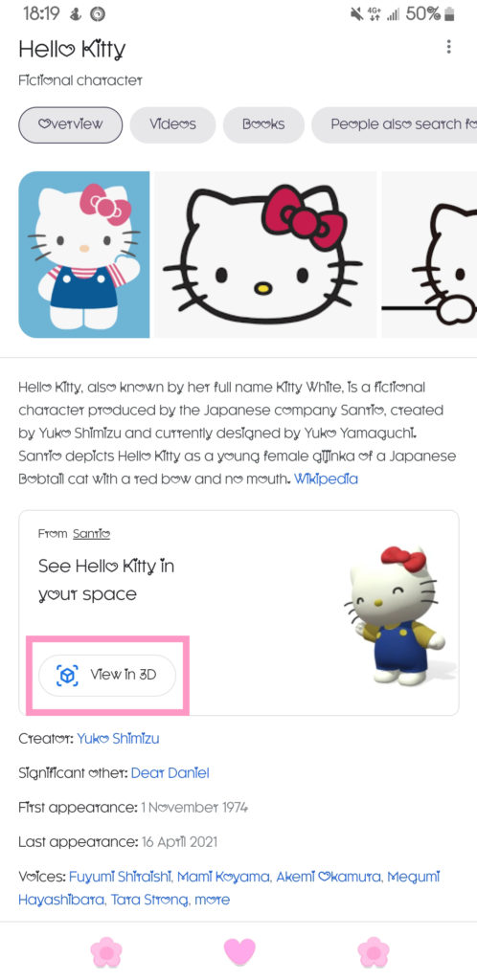The height and width of the screenshot is (980, 477).
Task: Open the partially visible third Hello Kitty image
Action: pyautogui.click(x=429, y=255)
